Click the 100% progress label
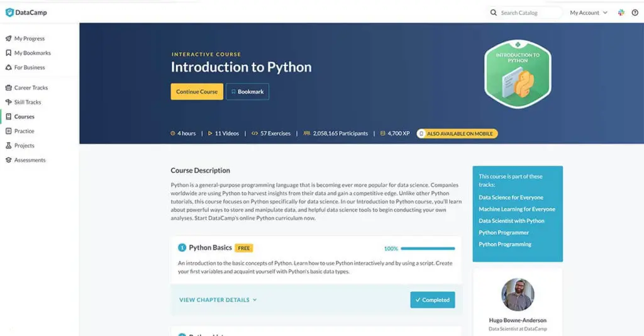 pos(391,249)
